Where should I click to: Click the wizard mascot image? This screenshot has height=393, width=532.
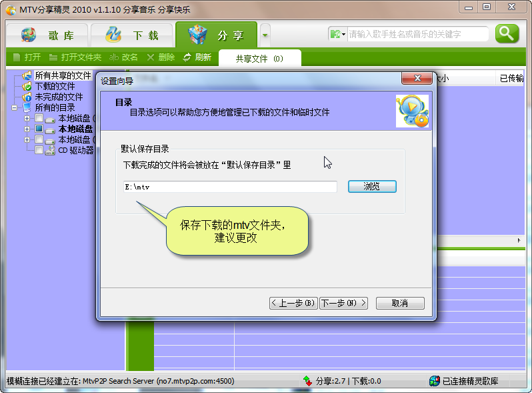coord(412,111)
